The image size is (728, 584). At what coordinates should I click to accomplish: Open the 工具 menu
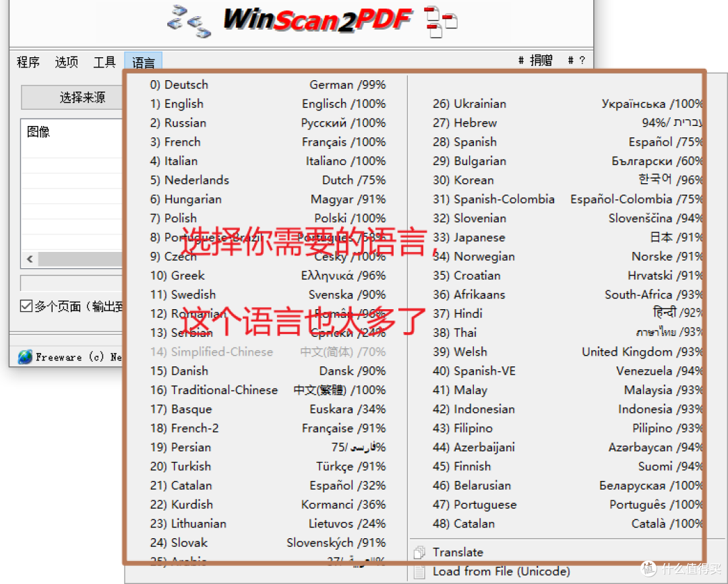[104, 62]
